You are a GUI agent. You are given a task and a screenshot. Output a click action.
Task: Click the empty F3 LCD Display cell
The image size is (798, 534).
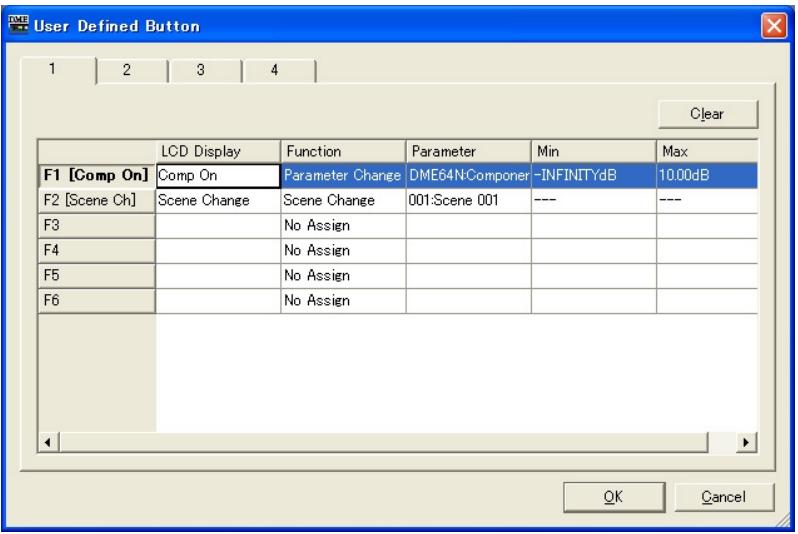(218, 226)
